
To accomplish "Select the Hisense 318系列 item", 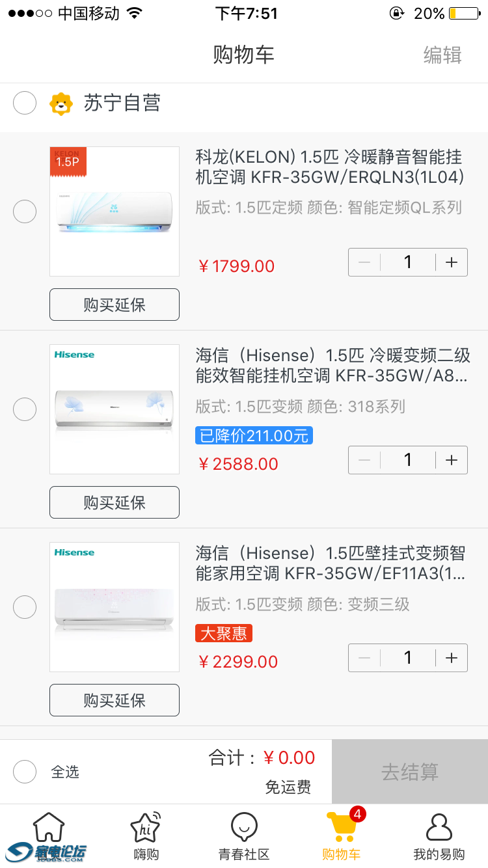I will [x=25, y=409].
